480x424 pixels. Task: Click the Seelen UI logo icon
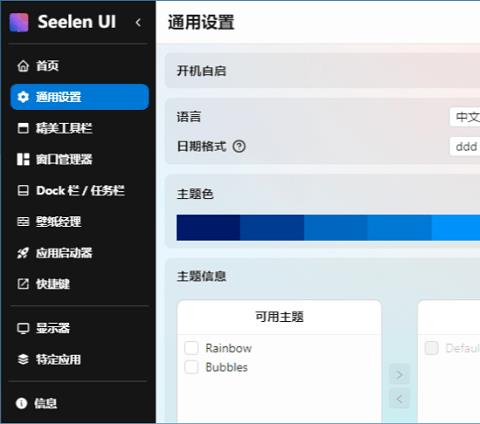pos(19,22)
